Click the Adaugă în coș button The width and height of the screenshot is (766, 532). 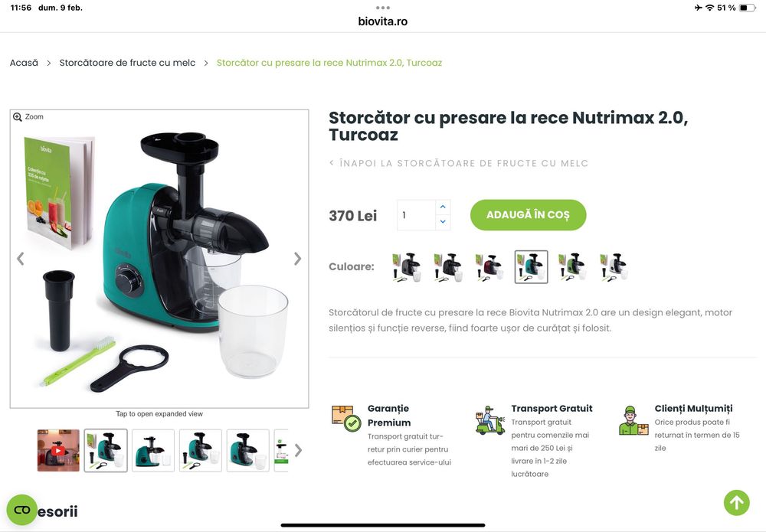tap(528, 215)
